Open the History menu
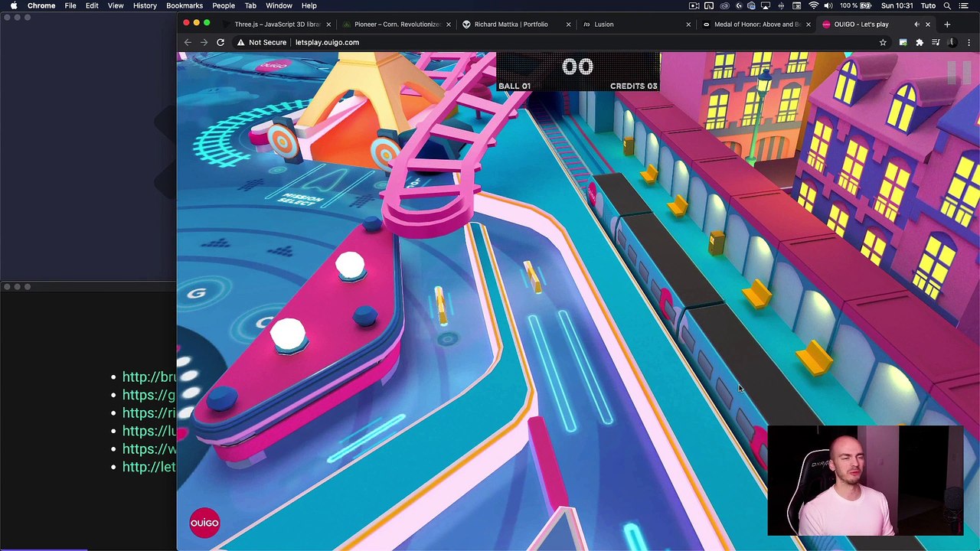 [x=145, y=5]
